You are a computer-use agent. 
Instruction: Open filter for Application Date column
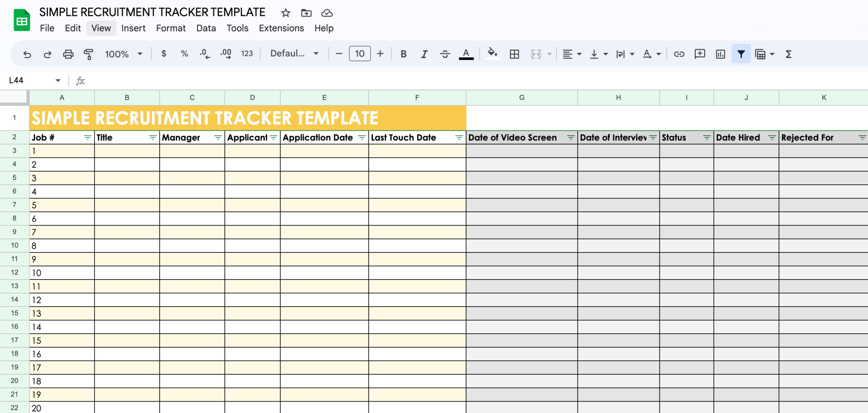(362, 138)
